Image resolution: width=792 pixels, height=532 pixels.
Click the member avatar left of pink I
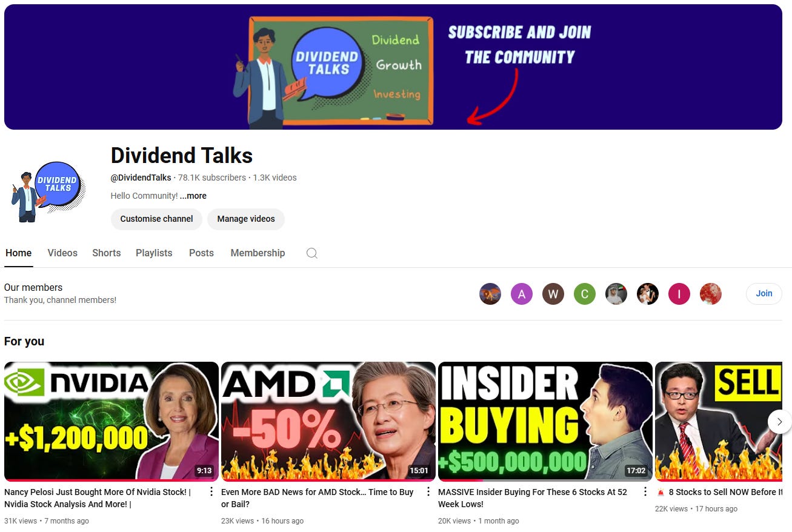point(648,294)
